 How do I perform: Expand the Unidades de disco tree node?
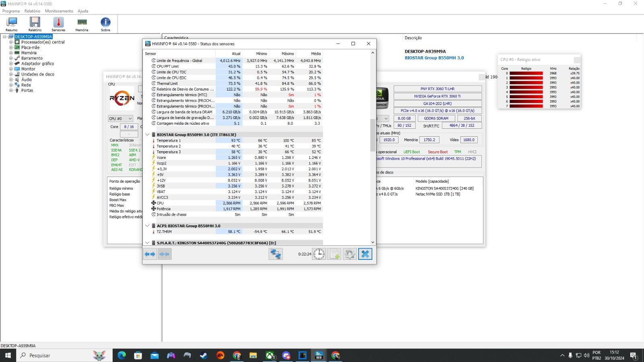11,74
